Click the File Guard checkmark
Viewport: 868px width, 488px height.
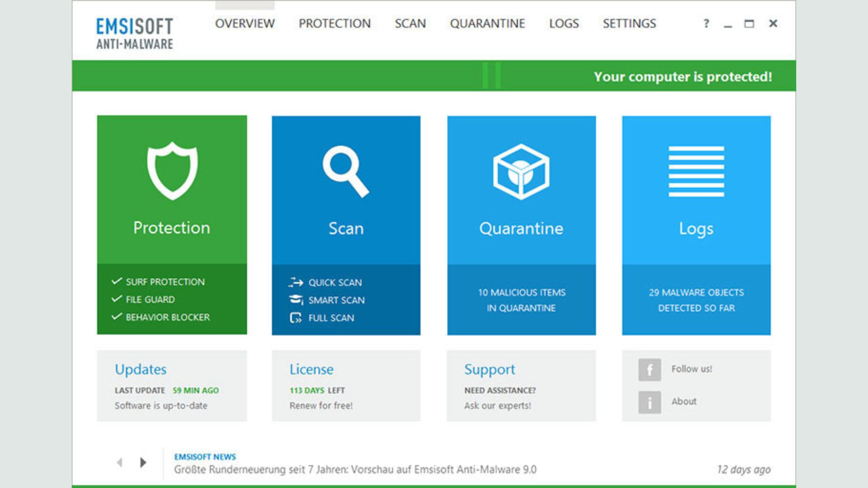tap(117, 299)
